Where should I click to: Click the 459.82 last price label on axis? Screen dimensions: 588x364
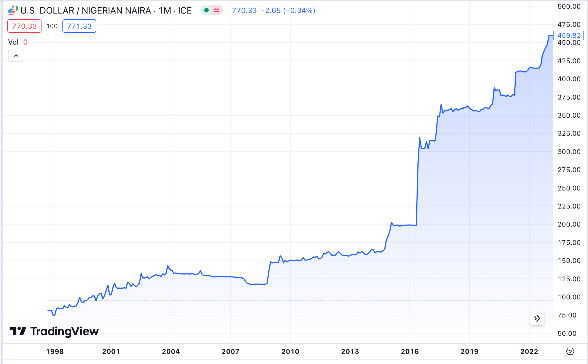click(569, 36)
